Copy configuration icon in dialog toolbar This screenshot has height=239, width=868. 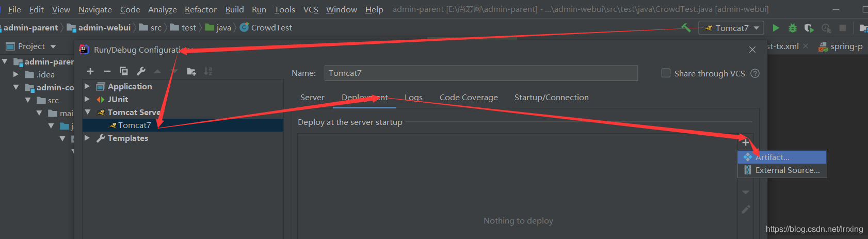tap(124, 71)
